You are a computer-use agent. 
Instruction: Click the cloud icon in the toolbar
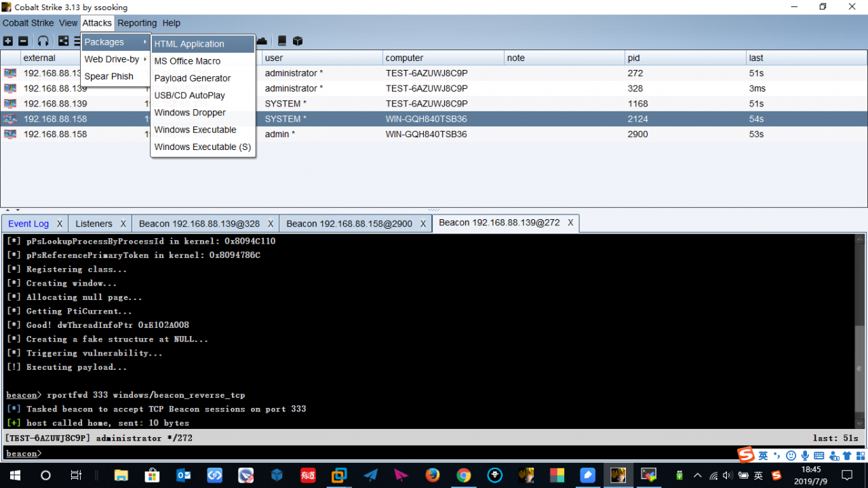[x=261, y=41]
